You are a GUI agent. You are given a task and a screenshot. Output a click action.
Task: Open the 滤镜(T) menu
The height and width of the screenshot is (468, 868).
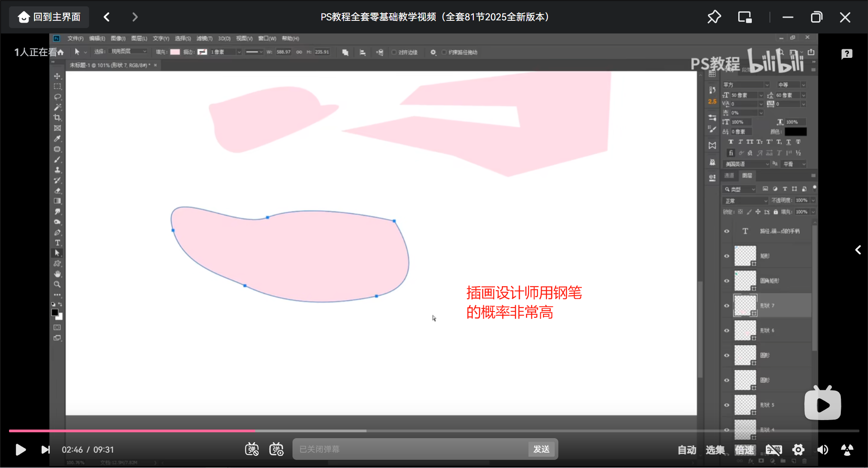(204, 38)
